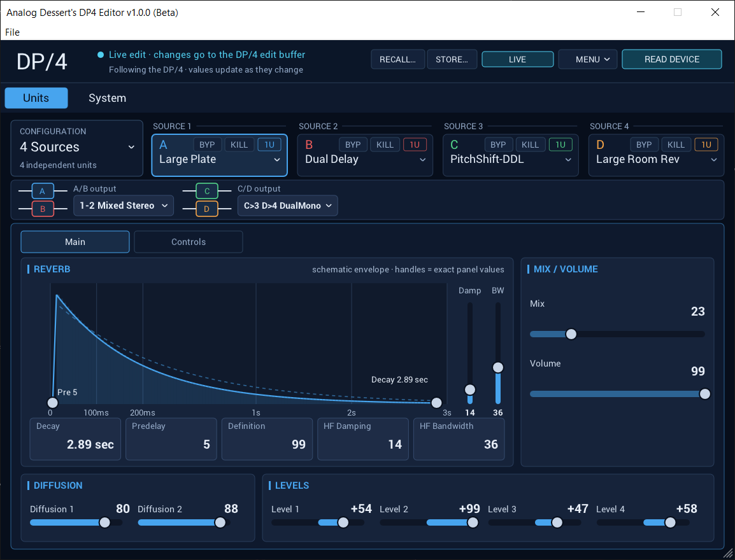
Task: Open the Large Plate algorithm dropdown
Action: click(x=219, y=160)
